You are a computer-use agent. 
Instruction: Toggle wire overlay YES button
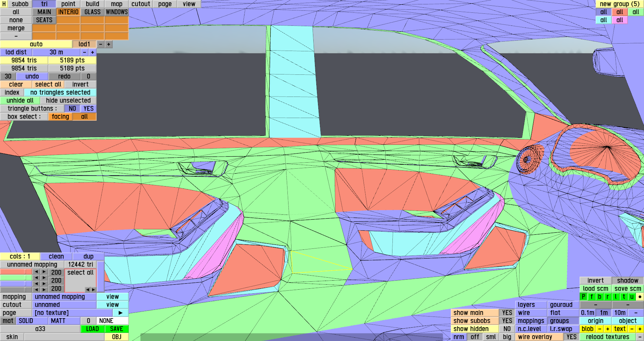(572, 337)
